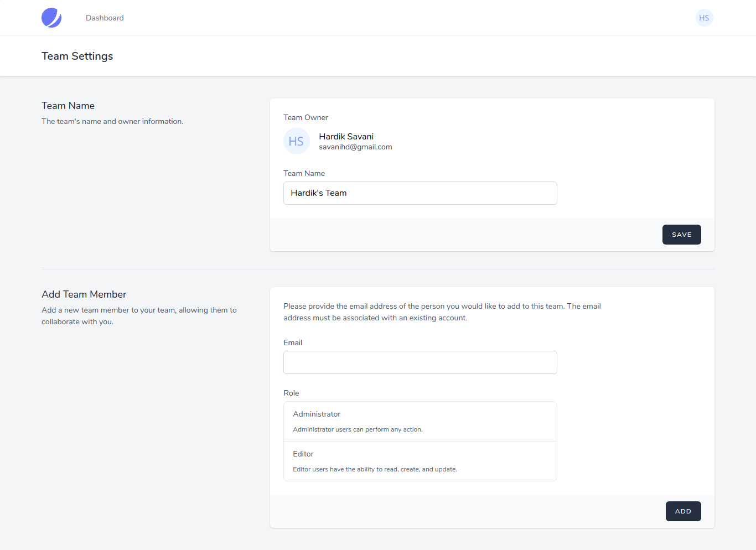
Task: Click the Jetstream logo icon
Action: click(51, 18)
